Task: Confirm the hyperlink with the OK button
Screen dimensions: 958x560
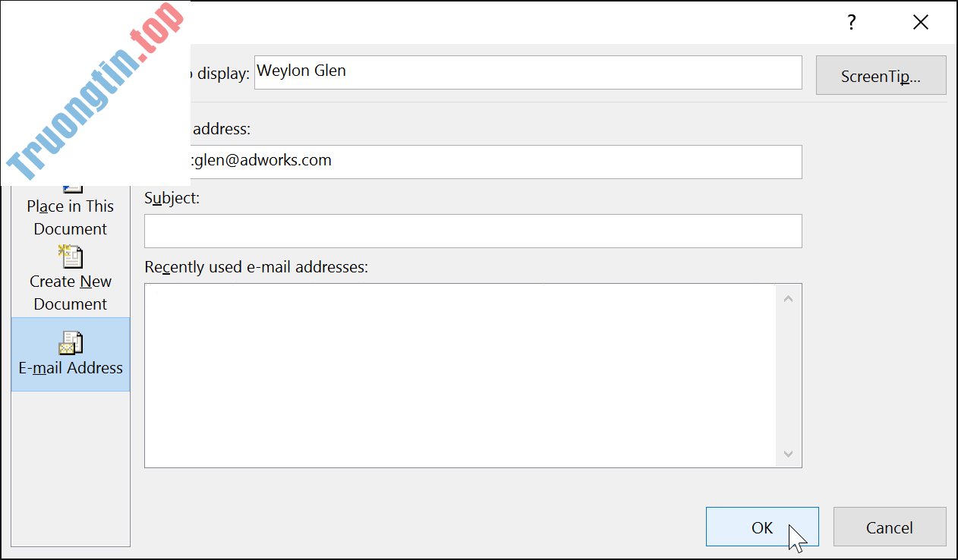Action: 761,527
